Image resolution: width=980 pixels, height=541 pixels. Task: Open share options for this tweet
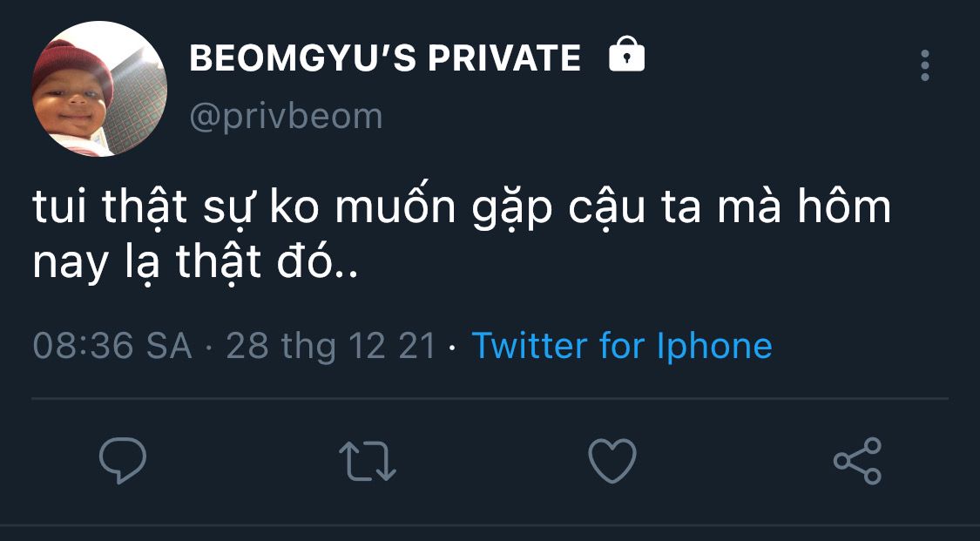[x=857, y=462]
